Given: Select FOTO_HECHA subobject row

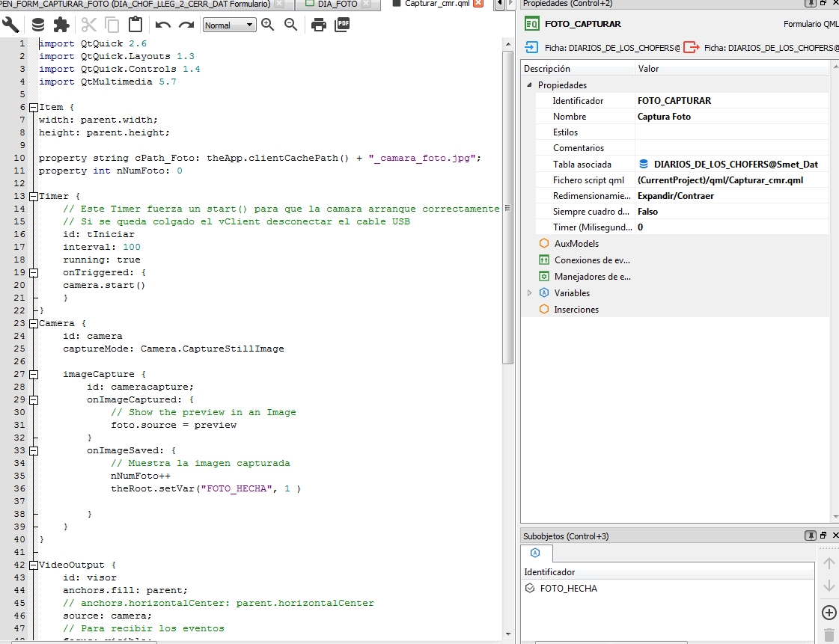Looking at the screenshot, I should click(668, 589).
